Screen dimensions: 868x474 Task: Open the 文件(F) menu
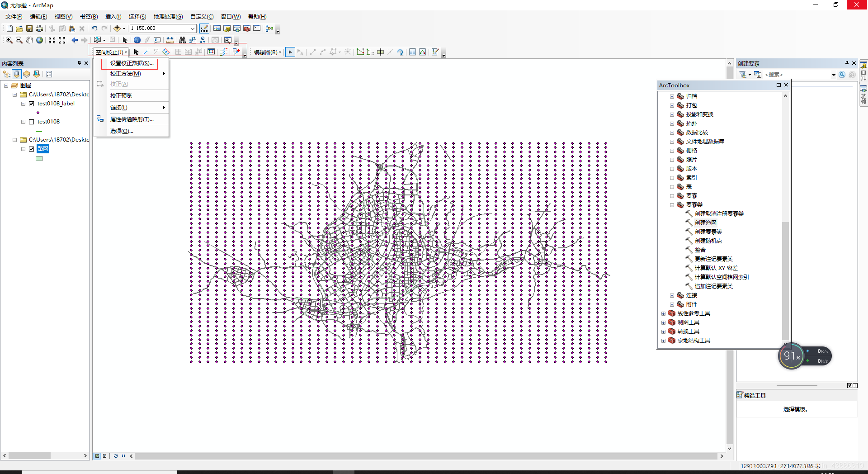[x=14, y=17]
